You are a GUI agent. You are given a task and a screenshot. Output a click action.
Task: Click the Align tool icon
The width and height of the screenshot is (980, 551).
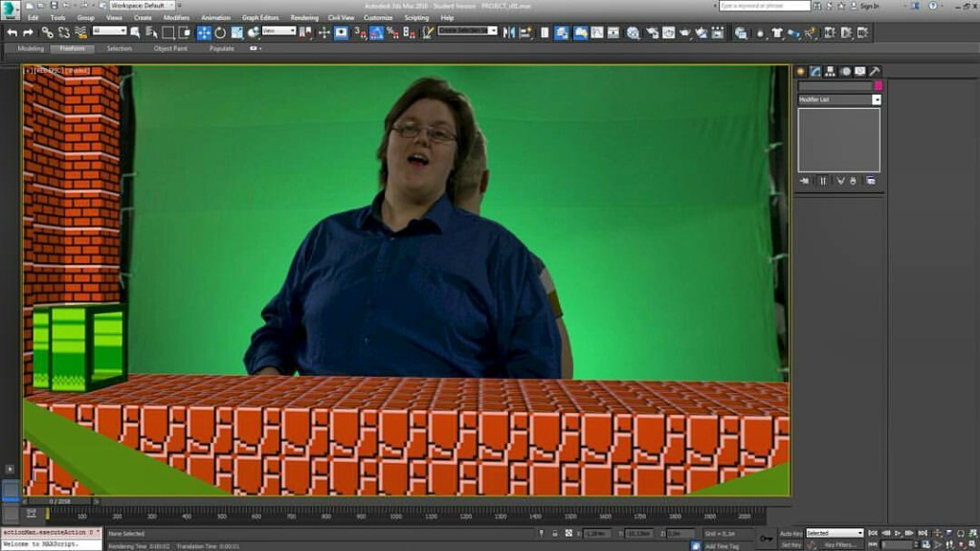(x=525, y=33)
